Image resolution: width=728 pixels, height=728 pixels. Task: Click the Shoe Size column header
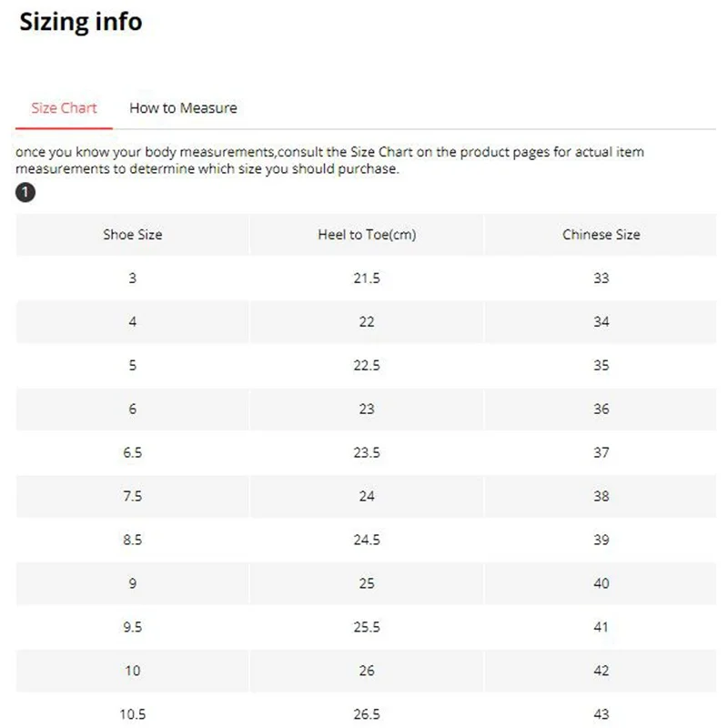pyautogui.click(x=132, y=235)
